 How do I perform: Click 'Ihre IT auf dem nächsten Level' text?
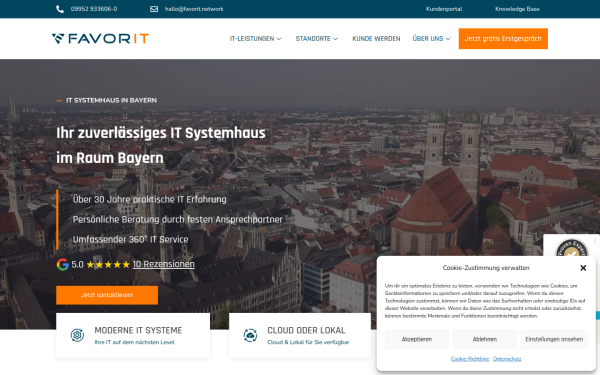(x=134, y=342)
